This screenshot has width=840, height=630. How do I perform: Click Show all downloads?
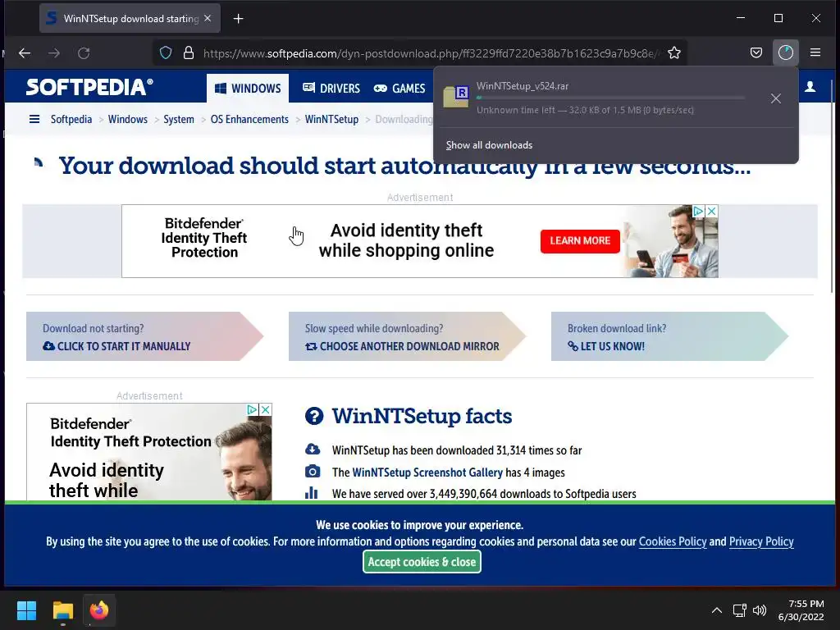pos(489,145)
